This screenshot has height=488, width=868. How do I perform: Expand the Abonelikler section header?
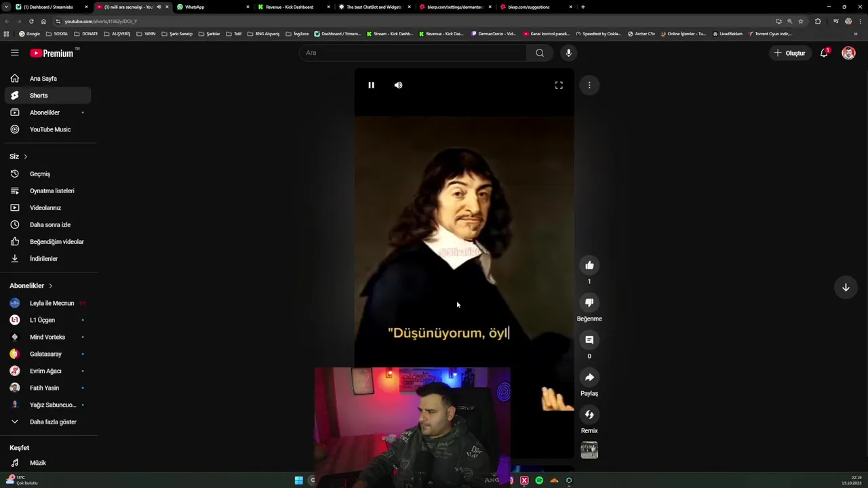point(31,286)
